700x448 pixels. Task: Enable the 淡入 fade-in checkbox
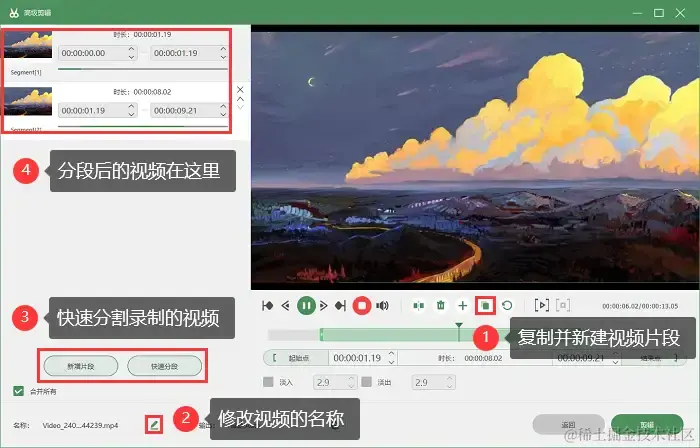[x=268, y=382]
